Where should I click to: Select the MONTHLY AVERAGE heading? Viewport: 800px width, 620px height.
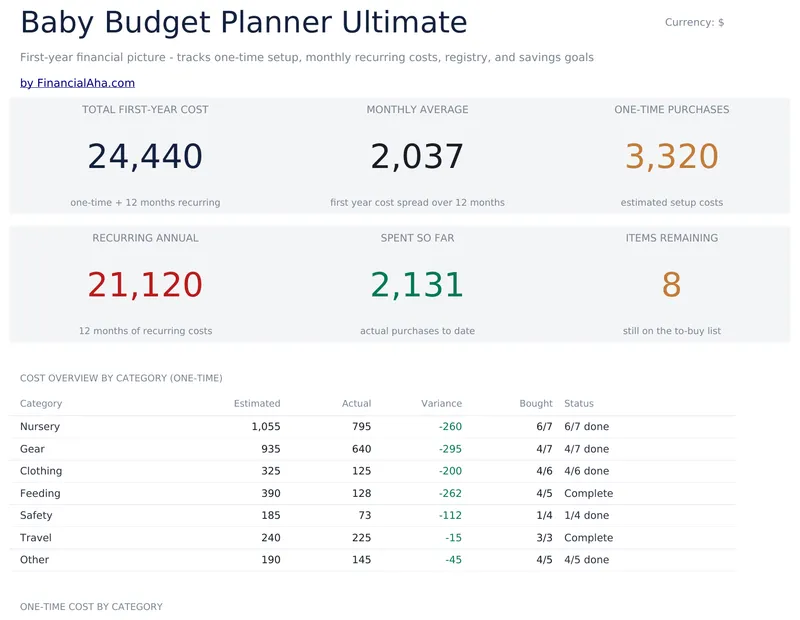coord(417,110)
